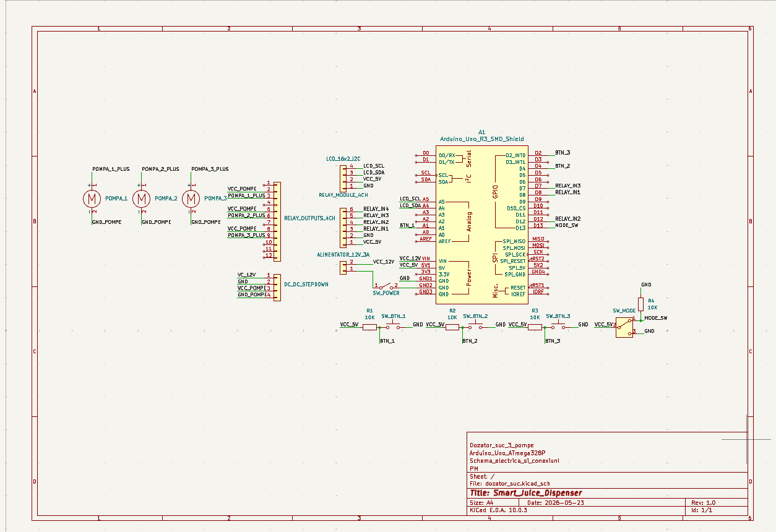Click the VIN pin name inside Arduino block
This screenshot has width=776, height=532.
point(442,261)
